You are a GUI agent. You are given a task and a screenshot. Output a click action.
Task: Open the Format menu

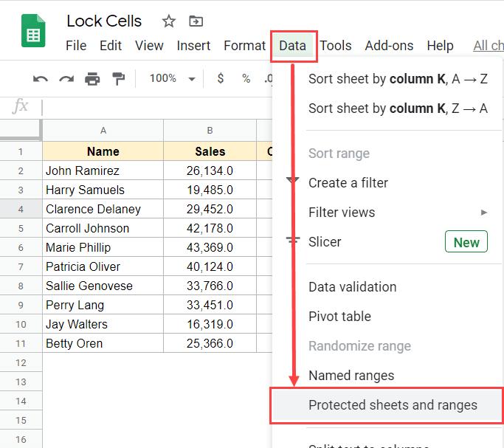244,46
